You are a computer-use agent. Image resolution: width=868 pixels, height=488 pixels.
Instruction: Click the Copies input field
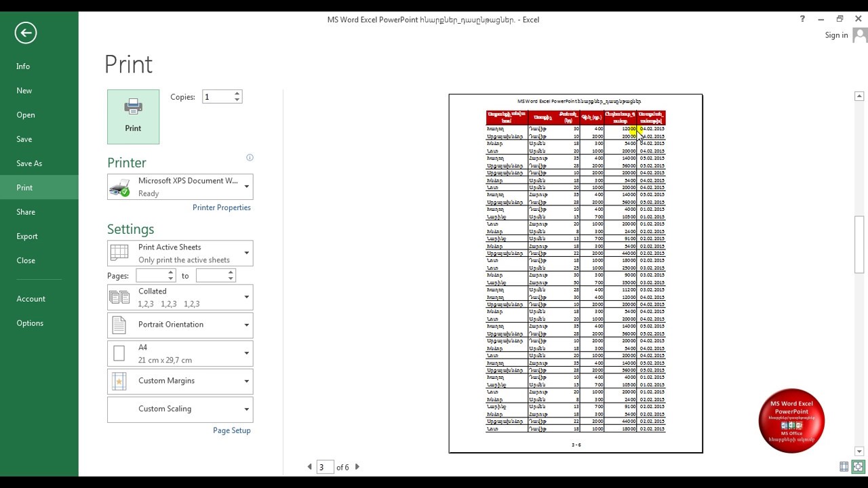[218, 97]
